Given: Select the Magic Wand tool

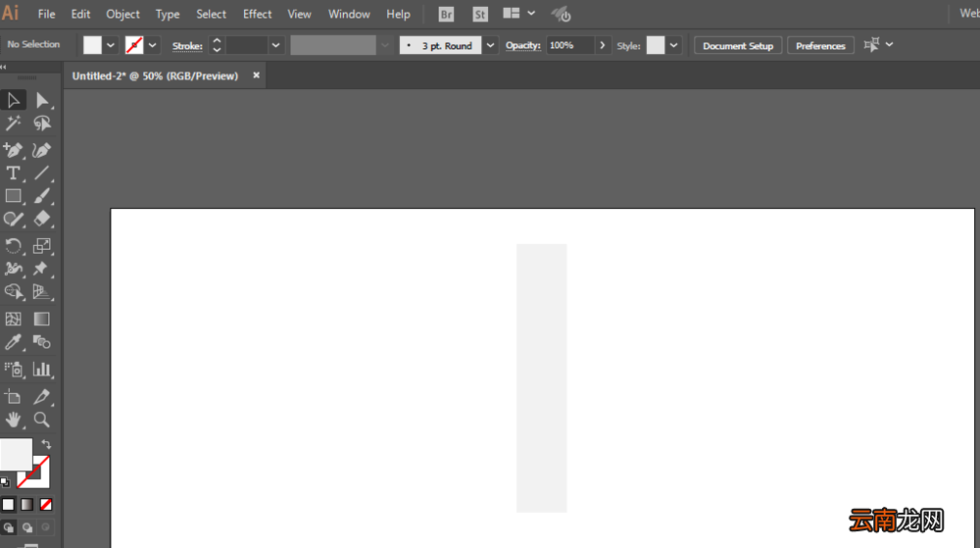Looking at the screenshot, I should pos(13,124).
